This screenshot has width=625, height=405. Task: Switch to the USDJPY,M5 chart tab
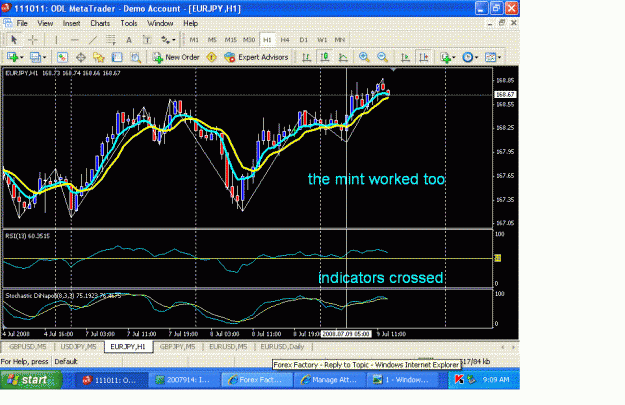click(79, 347)
